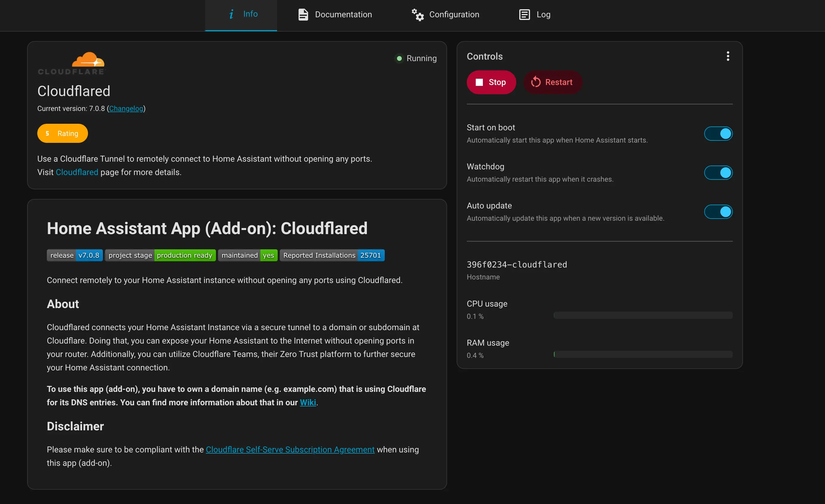Click the 0.1 % CPU value
The image size is (825, 504).
[475, 316]
